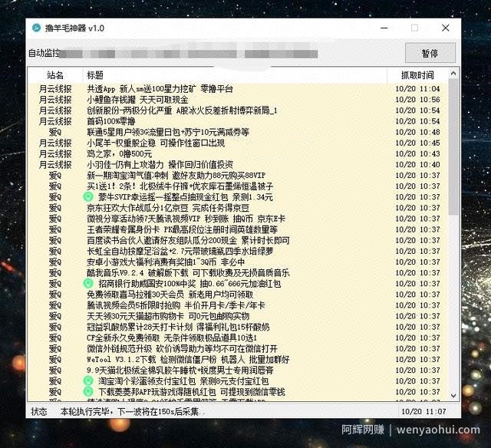Select row 酷我音乐V9.2.4 破解版下载
The height and width of the screenshot is (448, 491).
coord(238,272)
